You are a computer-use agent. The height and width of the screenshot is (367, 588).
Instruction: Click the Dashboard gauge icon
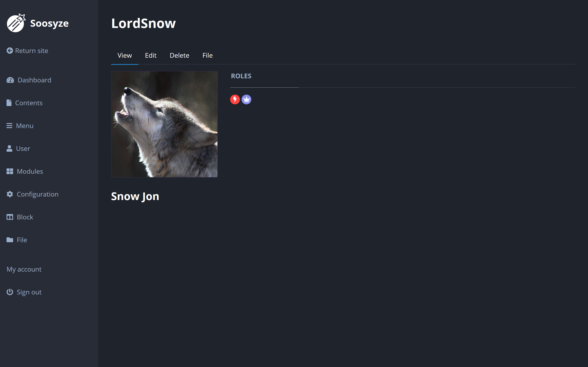(x=10, y=80)
